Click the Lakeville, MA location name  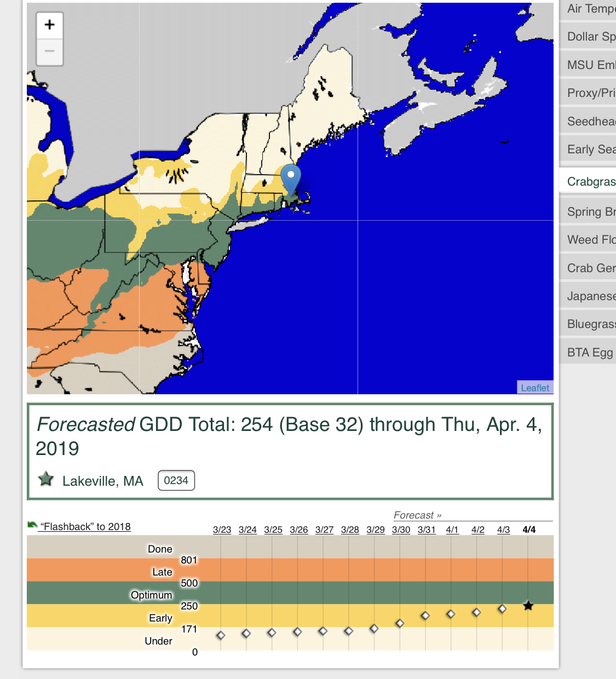[x=103, y=481]
